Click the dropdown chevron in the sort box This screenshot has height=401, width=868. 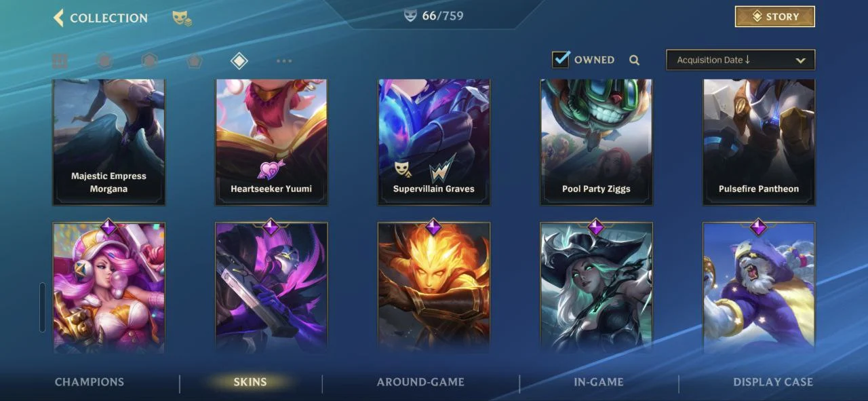coord(800,60)
